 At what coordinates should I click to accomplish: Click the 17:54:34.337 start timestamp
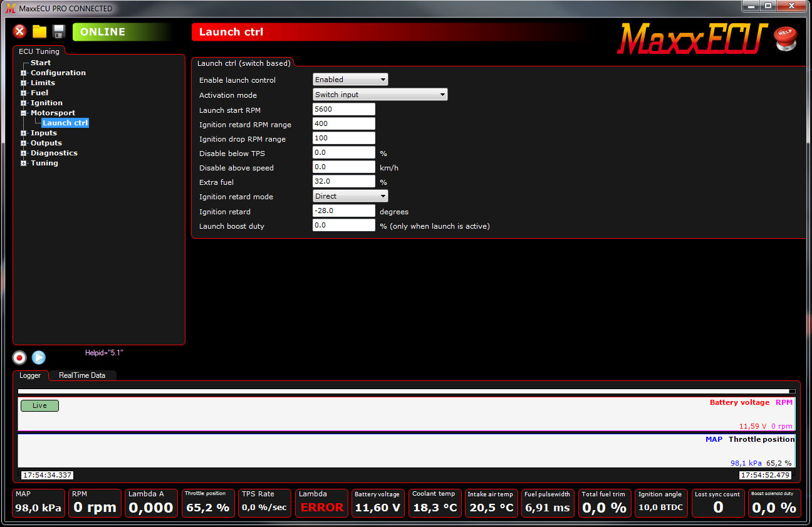47,475
